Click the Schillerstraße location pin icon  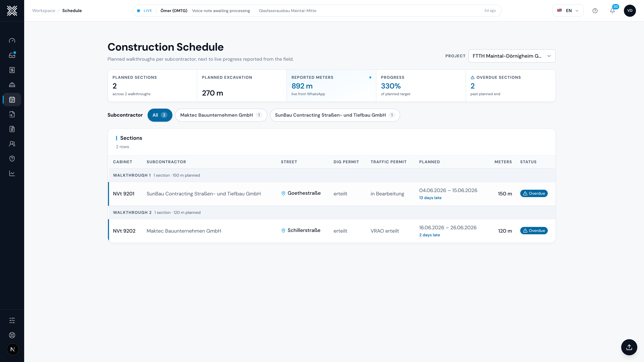[283, 231]
